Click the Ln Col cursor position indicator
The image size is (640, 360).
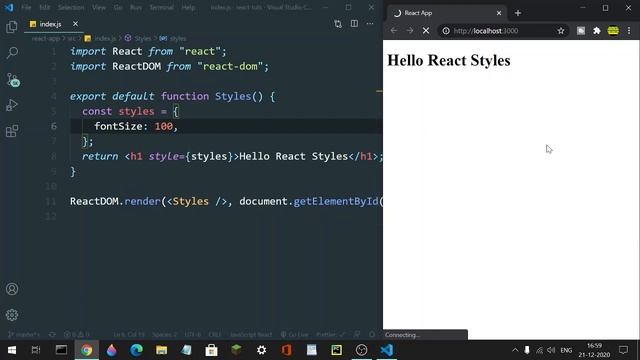(129, 335)
